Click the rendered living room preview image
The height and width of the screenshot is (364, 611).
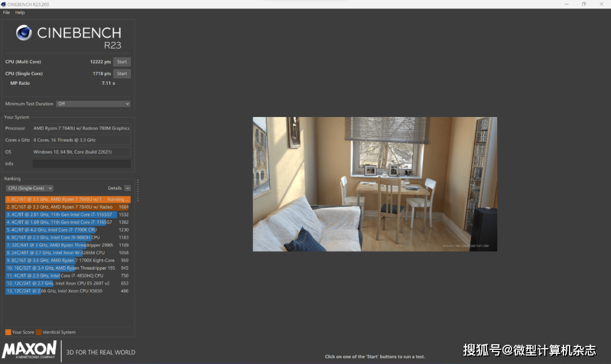coord(375,184)
